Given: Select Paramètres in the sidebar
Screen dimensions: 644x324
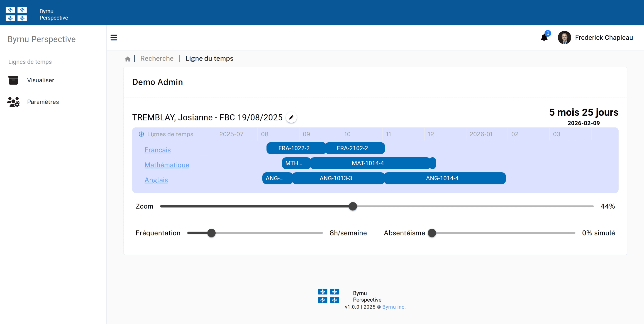Looking at the screenshot, I should tap(43, 102).
